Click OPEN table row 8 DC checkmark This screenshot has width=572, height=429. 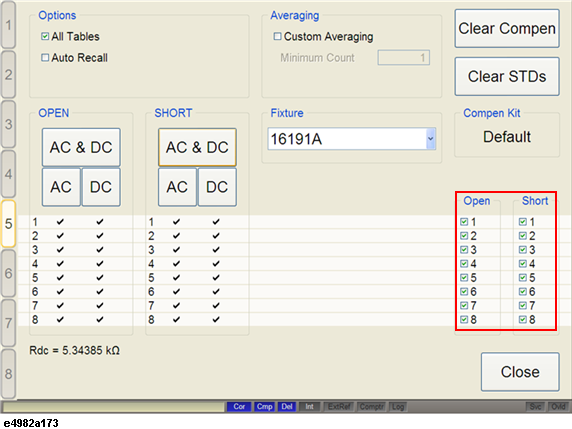[x=100, y=319]
